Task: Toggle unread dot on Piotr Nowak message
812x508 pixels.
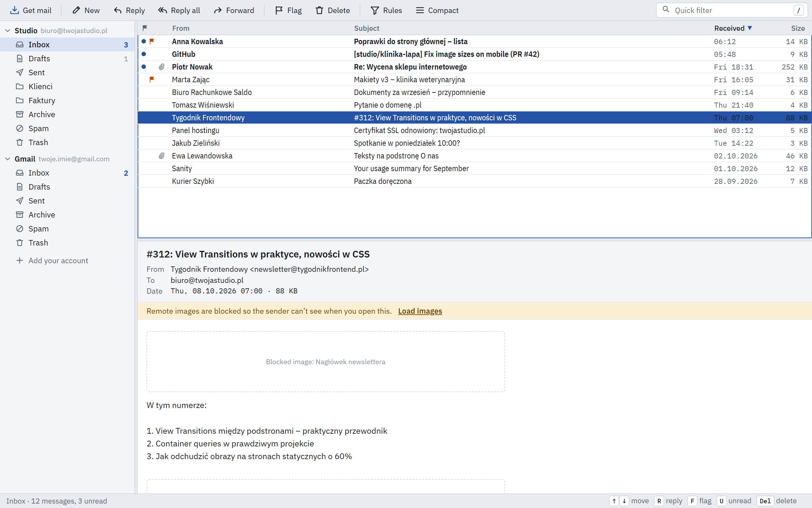Action: (144, 67)
